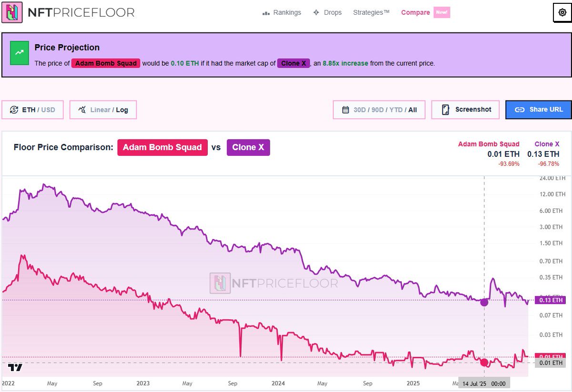Click the Share URL button

click(x=539, y=110)
